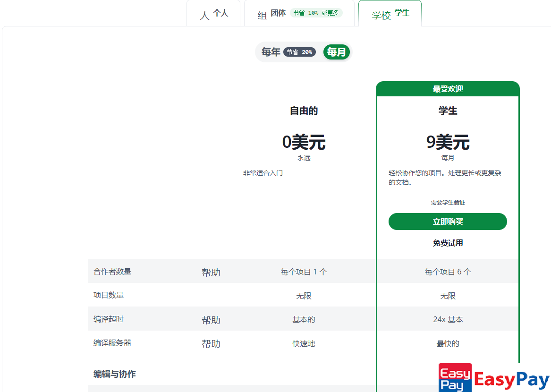
Task: Select the 每月 monthly billing toggle
Action: pyautogui.click(x=337, y=52)
